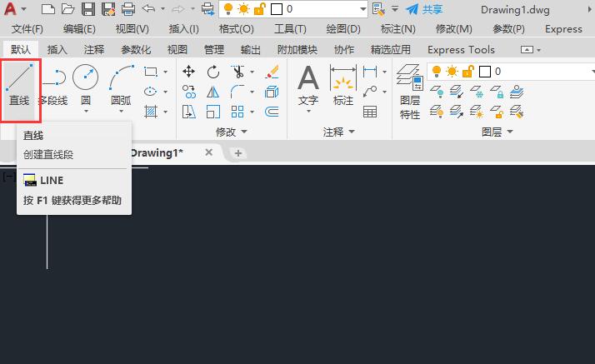The image size is (595, 364).
Task: Open customize quick access toolbar arrow
Action: (395, 8)
